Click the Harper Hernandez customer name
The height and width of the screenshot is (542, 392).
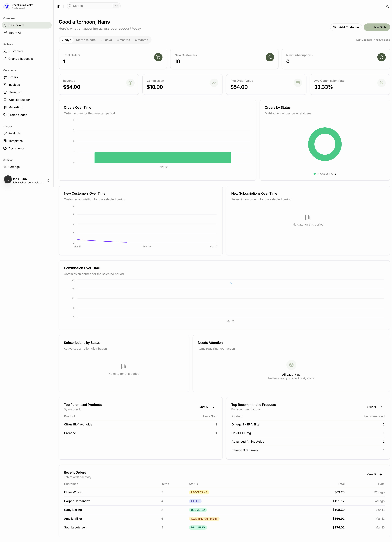click(77, 501)
